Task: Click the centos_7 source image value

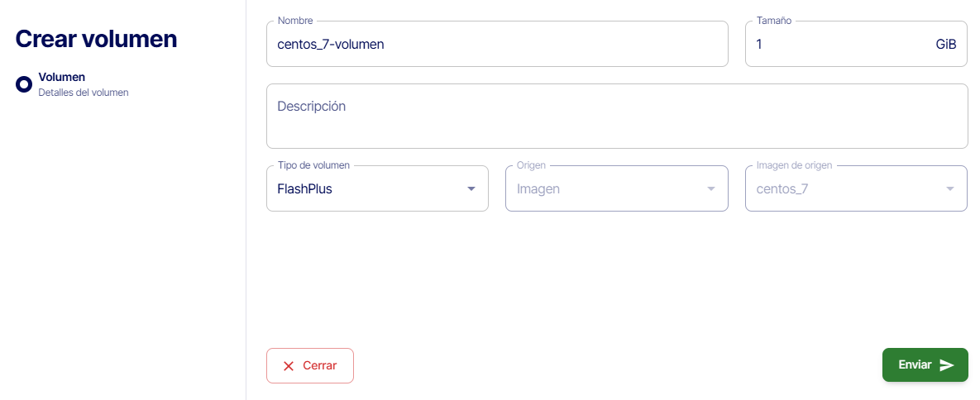Action: (x=782, y=189)
